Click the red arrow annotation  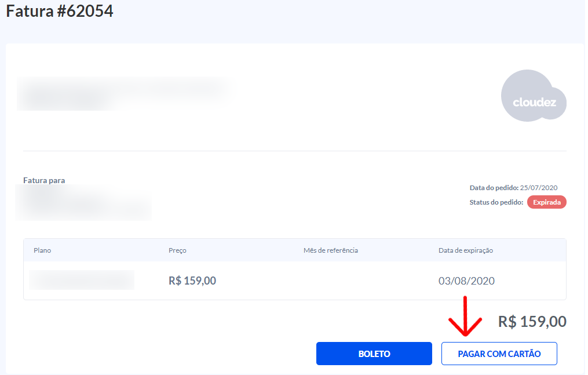[x=466, y=318]
